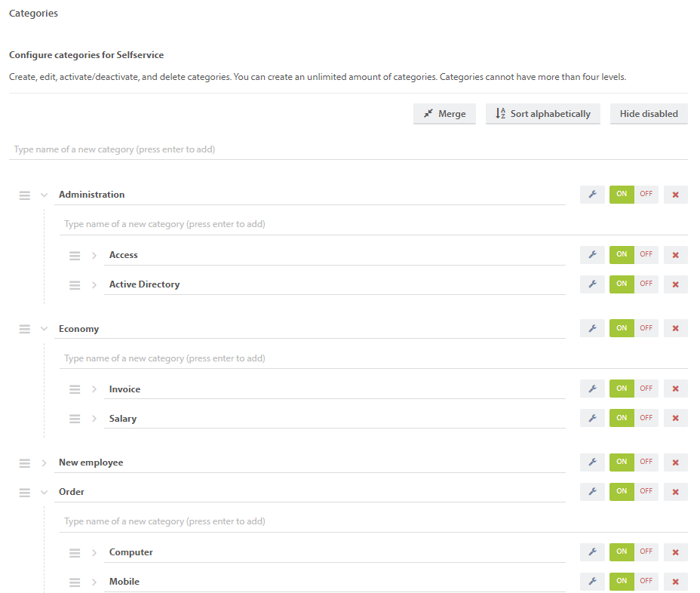
Task: Set the New employee toggle to OFF
Action: click(x=646, y=462)
